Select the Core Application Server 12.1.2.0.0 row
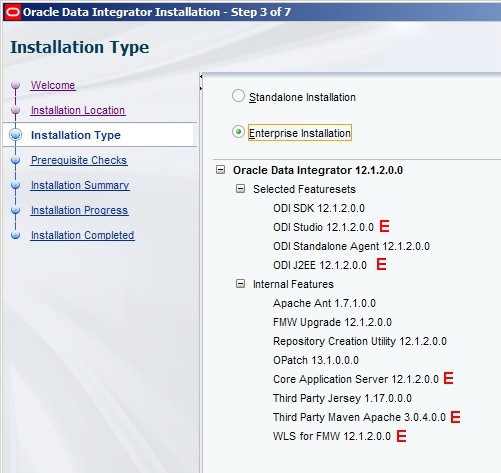Image resolution: width=501 pixels, height=473 pixels. click(x=356, y=379)
